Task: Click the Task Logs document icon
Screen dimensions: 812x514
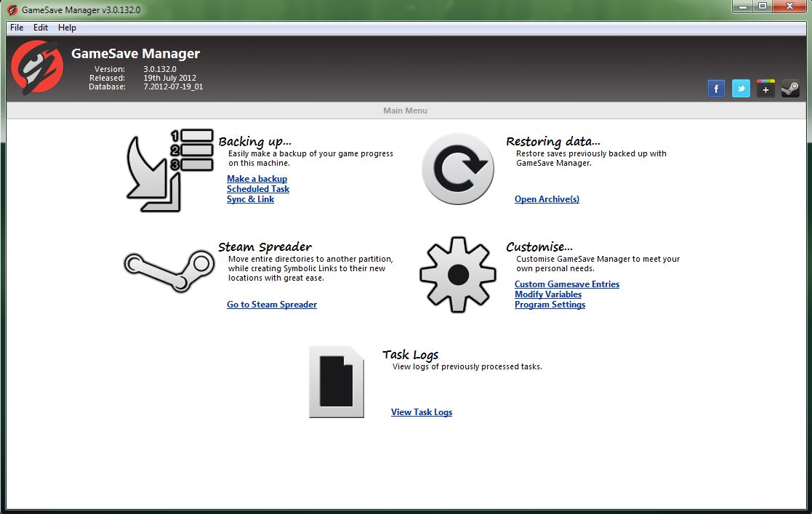Action: (337, 382)
